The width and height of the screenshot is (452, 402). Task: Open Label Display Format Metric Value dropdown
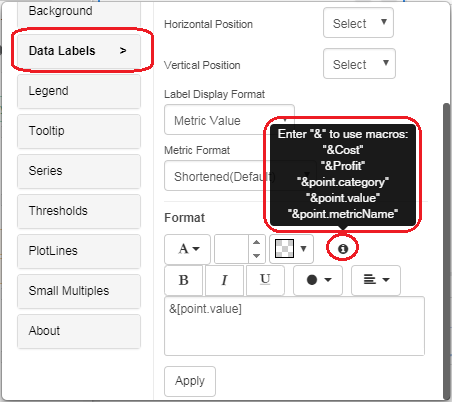229,120
